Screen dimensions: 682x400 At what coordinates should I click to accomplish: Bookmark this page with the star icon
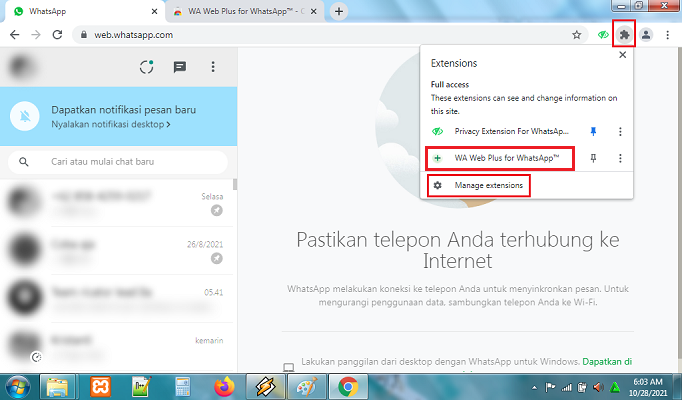577,35
